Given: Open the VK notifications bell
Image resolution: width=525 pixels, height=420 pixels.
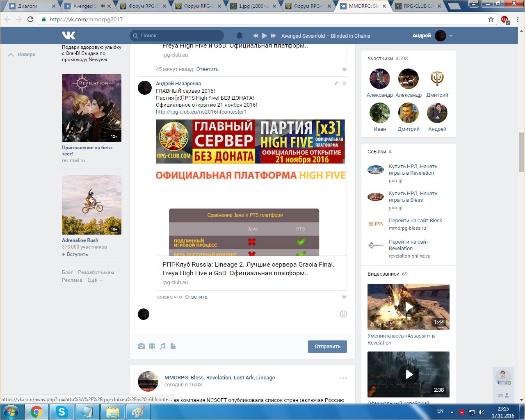Looking at the screenshot, I should coord(240,36).
